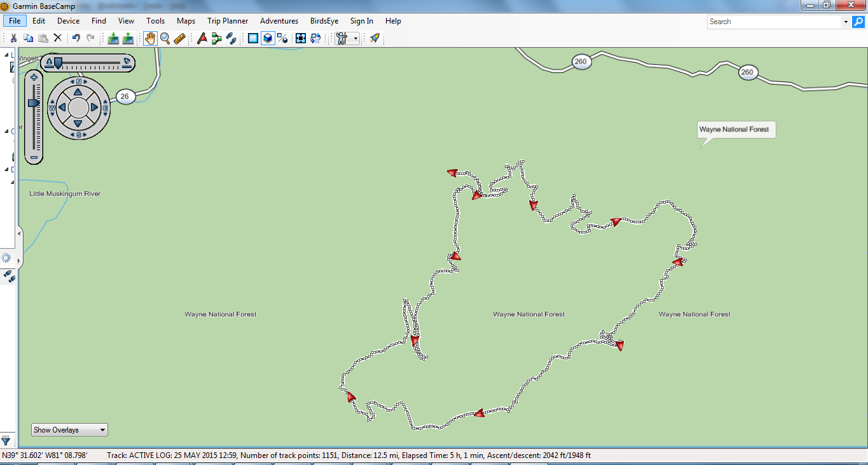The width and height of the screenshot is (868, 465).
Task: Open the Adventures menu
Action: [279, 21]
